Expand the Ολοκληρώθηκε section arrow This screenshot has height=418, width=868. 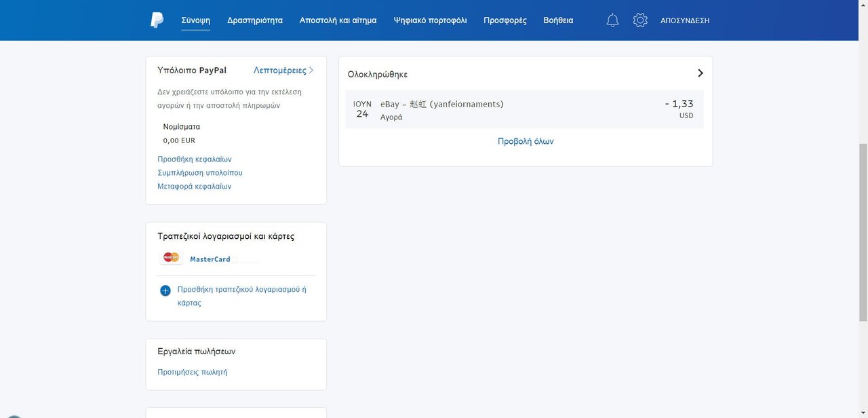point(701,73)
